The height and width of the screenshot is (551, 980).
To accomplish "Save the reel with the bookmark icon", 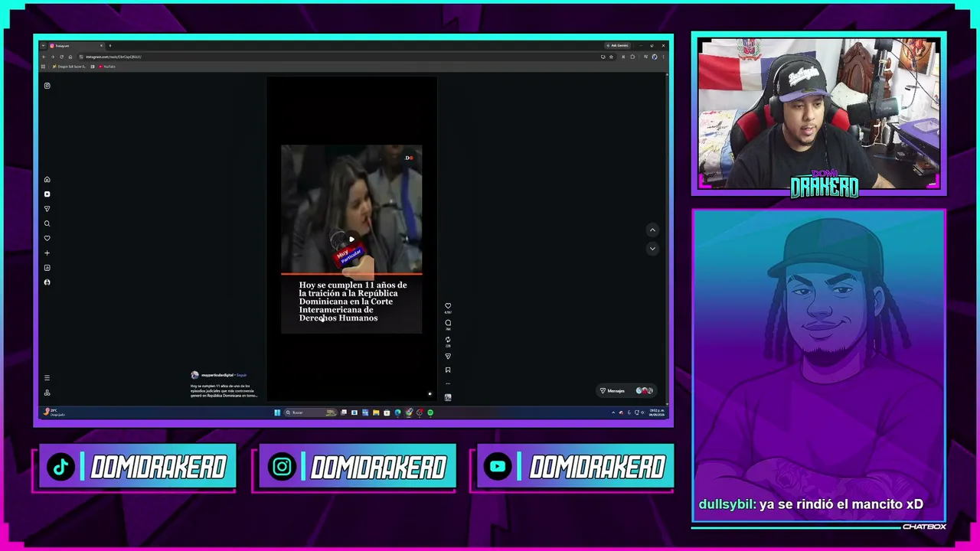I will tap(448, 370).
